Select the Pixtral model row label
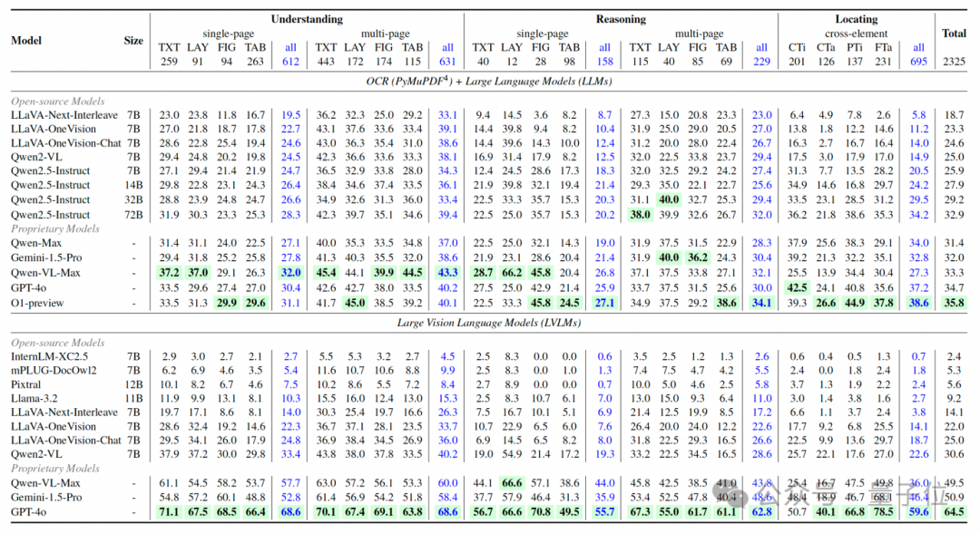Image resolution: width=980 pixels, height=534 pixels. pos(25,384)
